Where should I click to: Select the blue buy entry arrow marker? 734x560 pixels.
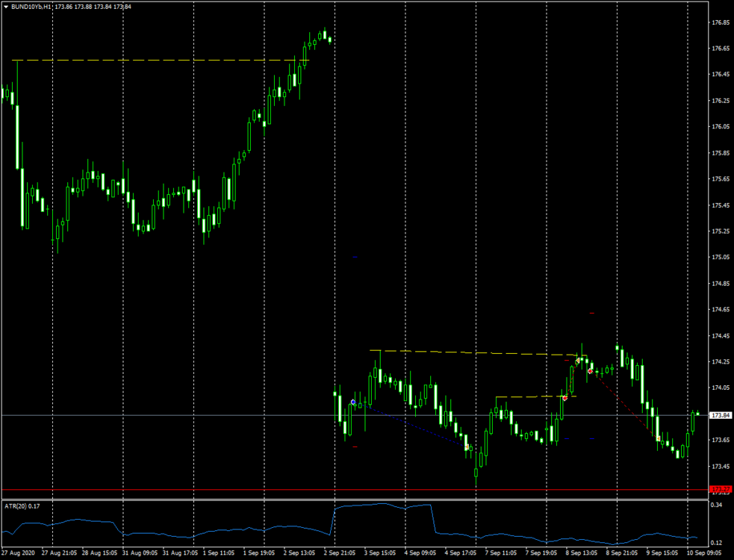point(353,402)
